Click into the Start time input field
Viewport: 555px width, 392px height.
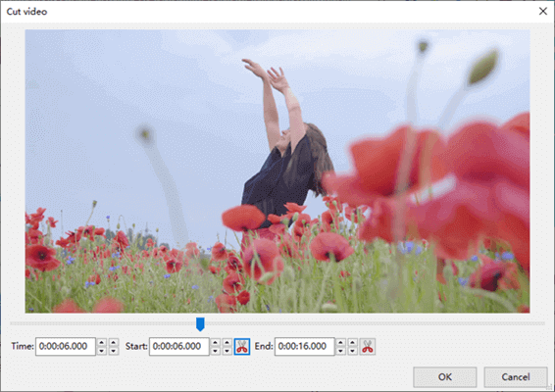tap(179, 346)
